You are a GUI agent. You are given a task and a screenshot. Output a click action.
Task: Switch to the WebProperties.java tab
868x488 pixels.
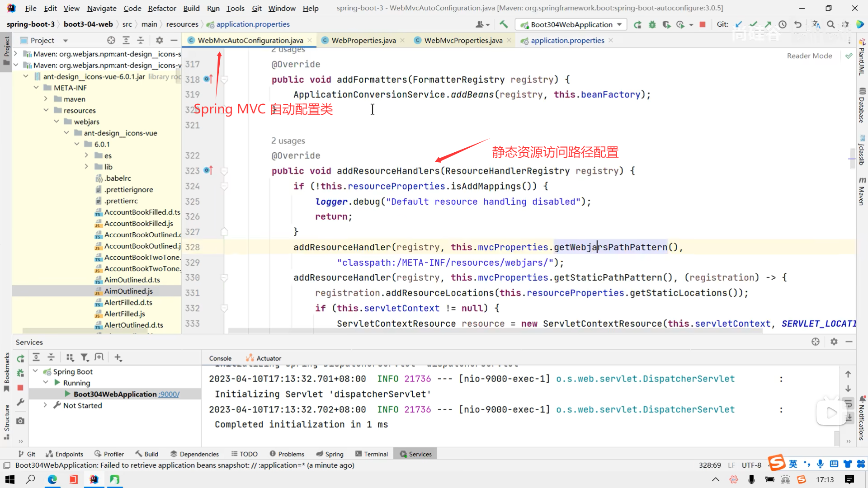363,40
